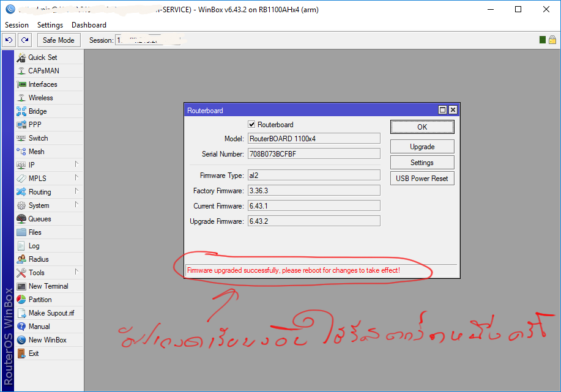Click OK in Routerboard dialog

coord(422,127)
